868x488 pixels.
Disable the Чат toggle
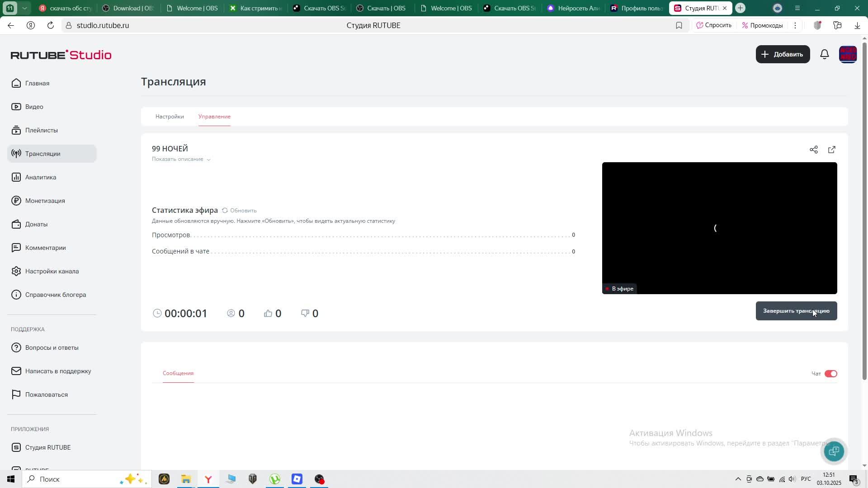(831, 374)
